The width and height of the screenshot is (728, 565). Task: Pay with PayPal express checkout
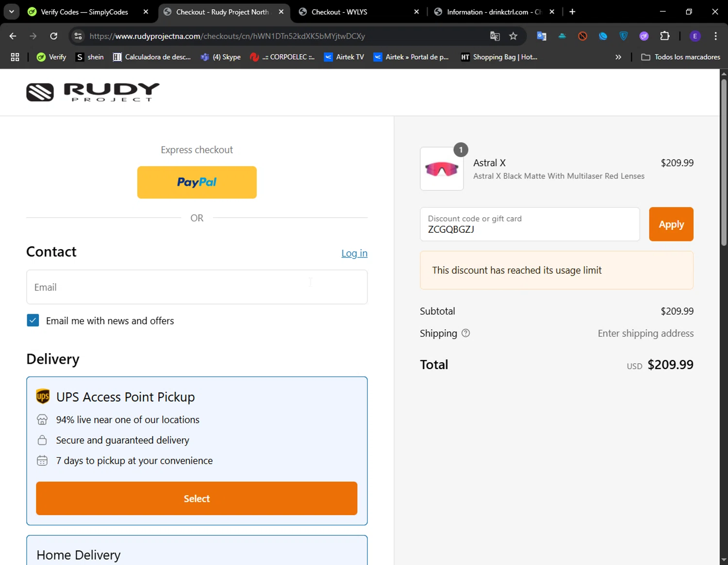tap(197, 182)
